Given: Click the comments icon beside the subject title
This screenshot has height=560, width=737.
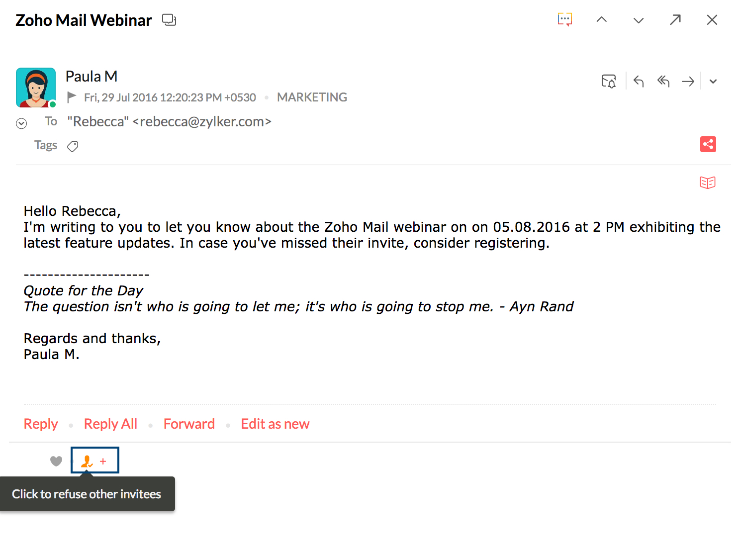Looking at the screenshot, I should (x=169, y=20).
